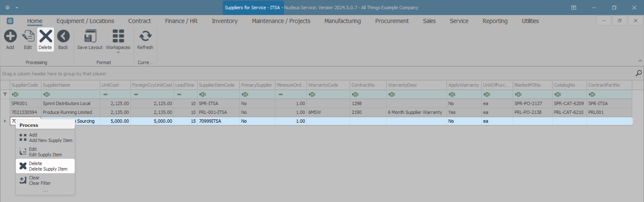
Task: Click the title bar layout toggle icon
Action: pos(574,7)
